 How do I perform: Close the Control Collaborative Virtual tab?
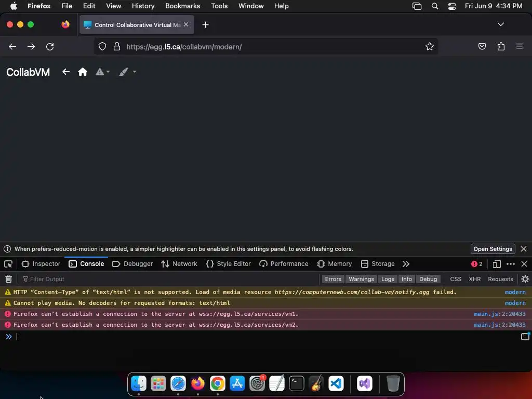point(186,24)
